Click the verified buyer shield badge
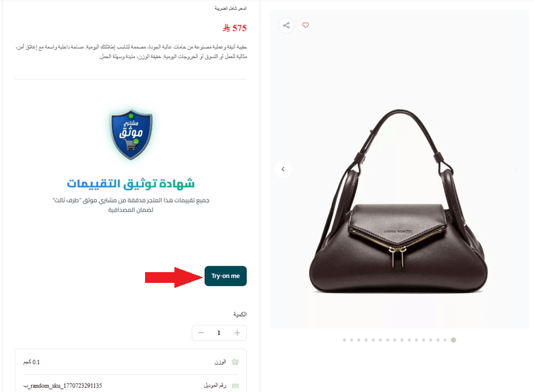The image size is (534, 392). [131, 134]
